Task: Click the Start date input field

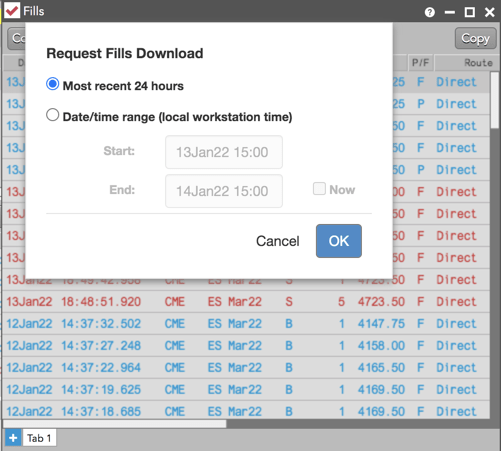Action: click(224, 152)
